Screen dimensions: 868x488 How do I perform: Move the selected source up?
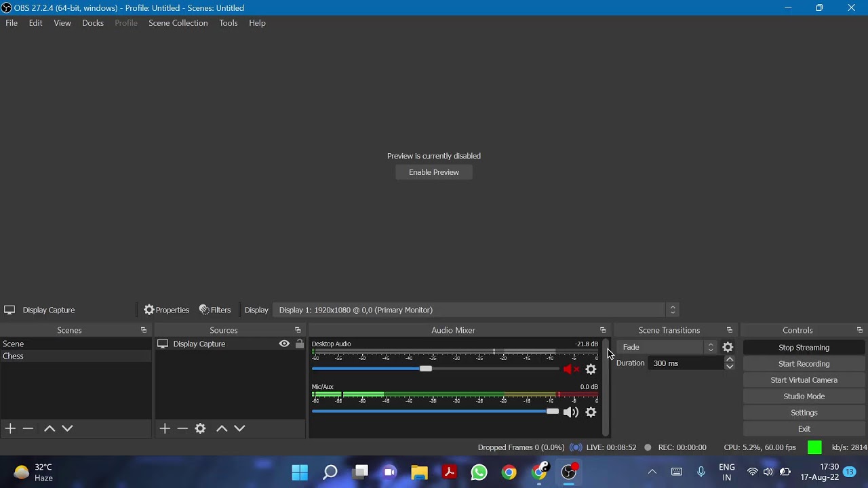coord(222,428)
